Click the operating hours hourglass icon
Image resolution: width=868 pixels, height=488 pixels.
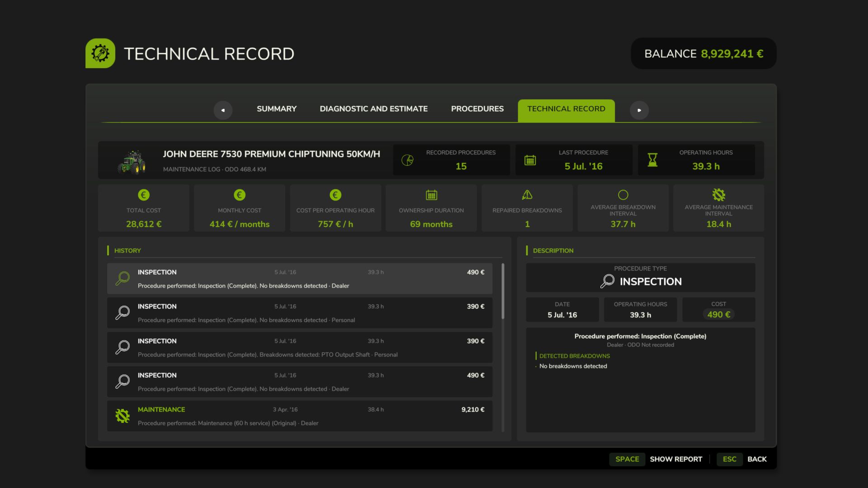pos(652,160)
